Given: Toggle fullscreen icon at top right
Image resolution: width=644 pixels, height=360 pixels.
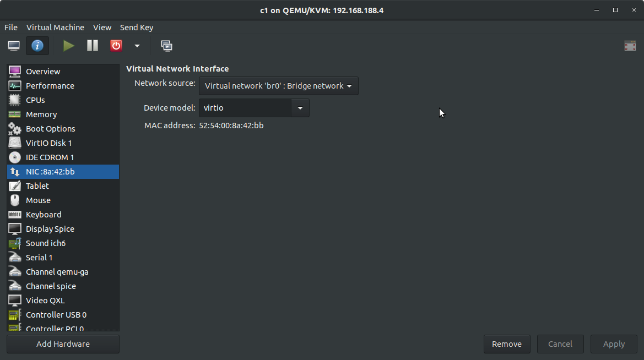Looking at the screenshot, I should (x=630, y=46).
